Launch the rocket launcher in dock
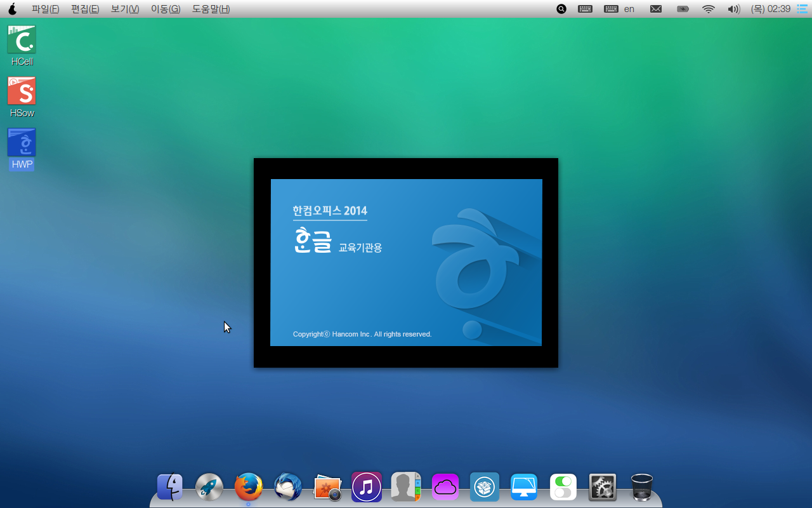This screenshot has width=812, height=508. coord(209,488)
